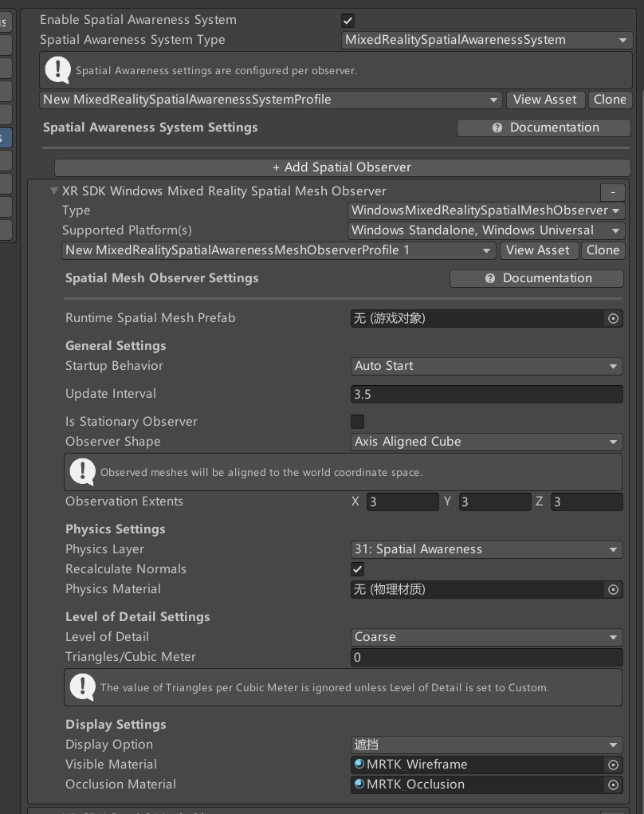Click View Asset for the system profile

click(544, 100)
